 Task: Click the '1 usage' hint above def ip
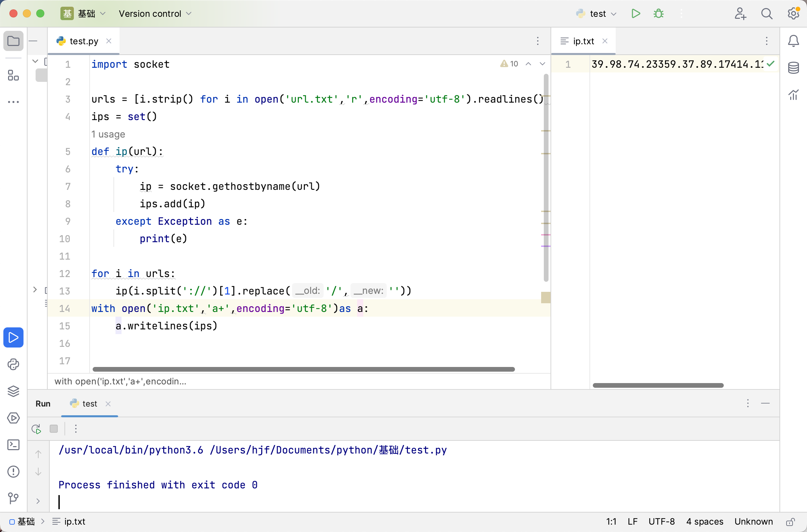pos(108,135)
